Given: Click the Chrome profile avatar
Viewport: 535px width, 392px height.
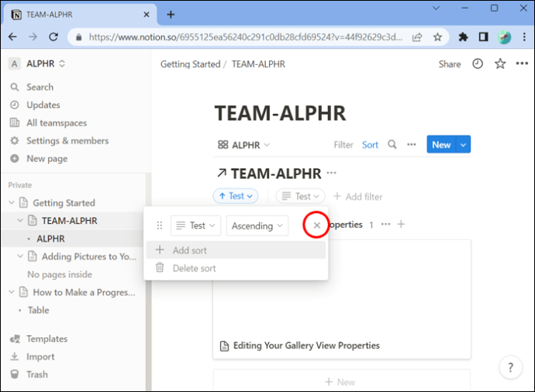Looking at the screenshot, I should coord(504,37).
